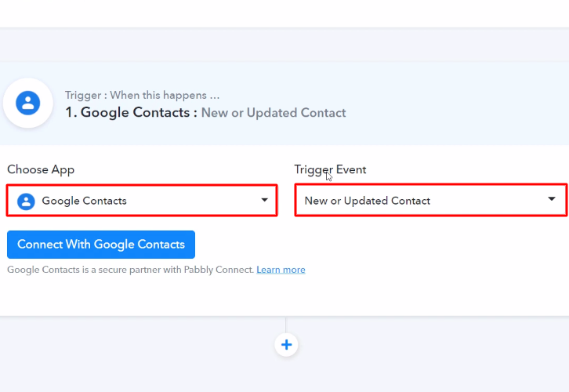Viewport: 569px width, 392px height.
Task: Open the Learn more link
Action: coord(281,270)
